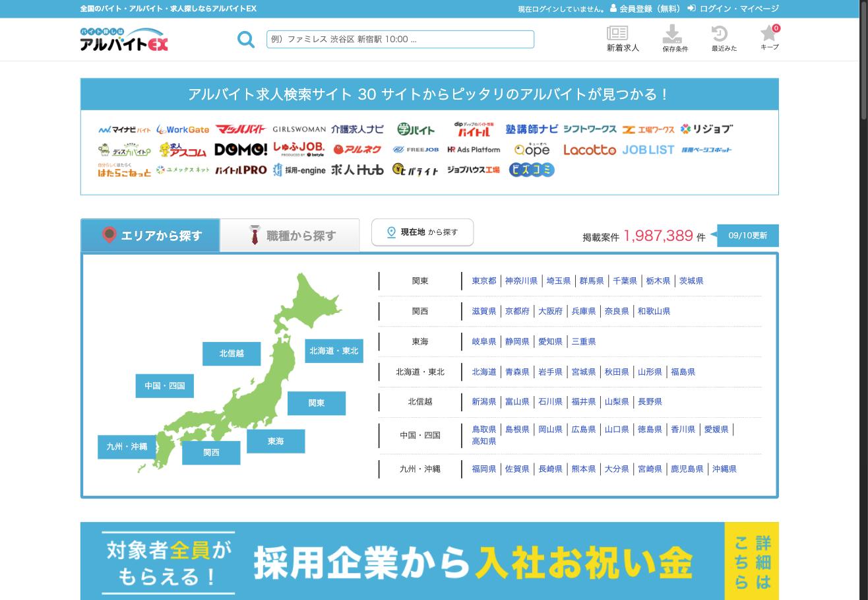Screen dimensions: 868x600
Task: Open 北海道 prefecture link in list
Action: coord(483,372)
